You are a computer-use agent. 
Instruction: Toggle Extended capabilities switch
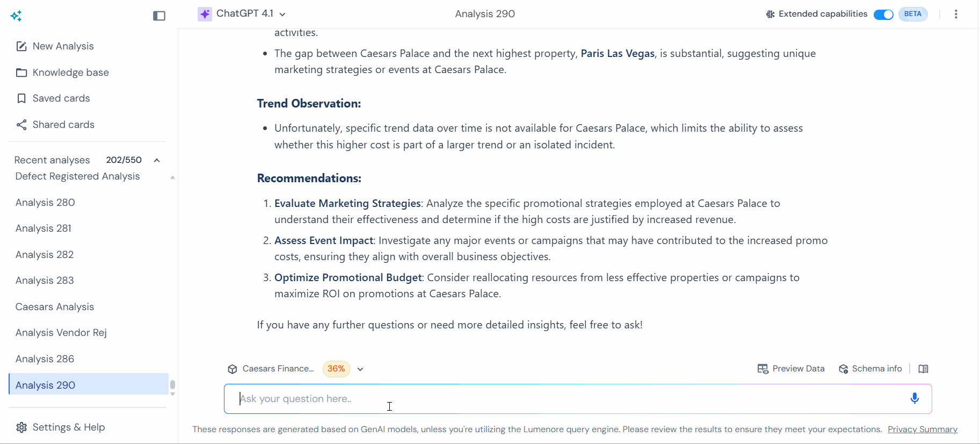tap(883, 15)
